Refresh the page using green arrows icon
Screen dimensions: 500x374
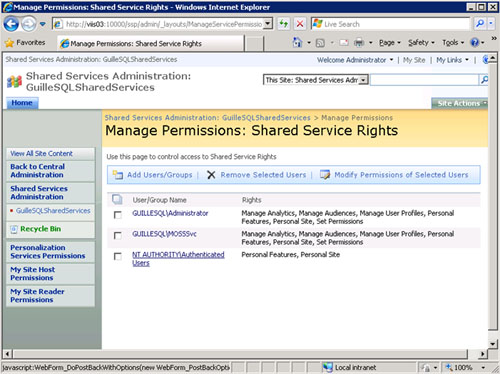click(x=284, y=24)
